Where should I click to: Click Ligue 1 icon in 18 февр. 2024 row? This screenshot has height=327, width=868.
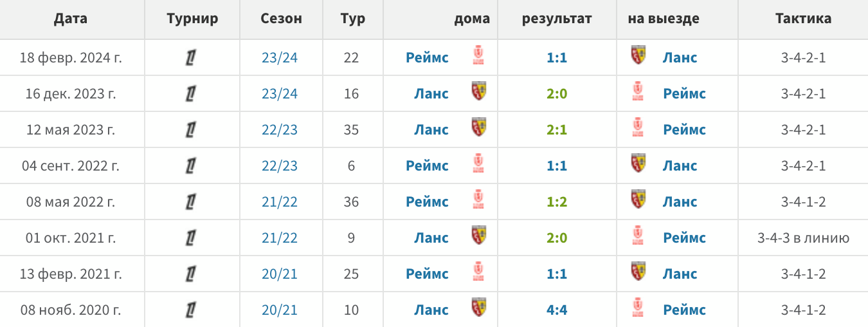coord(190,58)
